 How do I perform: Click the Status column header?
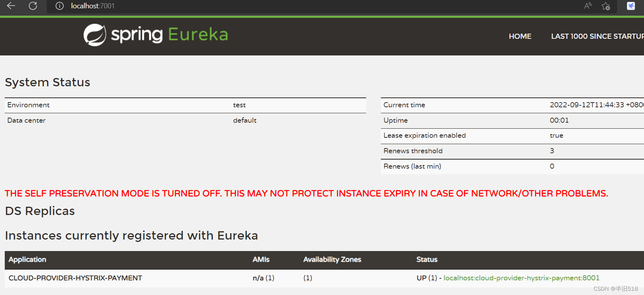pos(427,259)
